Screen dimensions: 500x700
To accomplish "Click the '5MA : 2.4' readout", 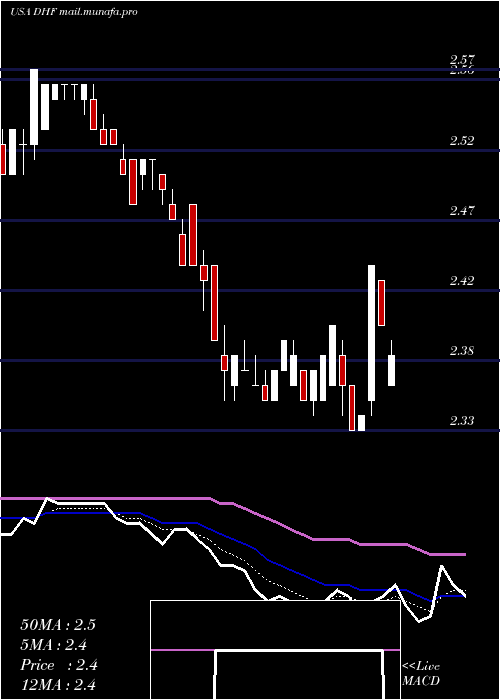I will click(54, 645).
